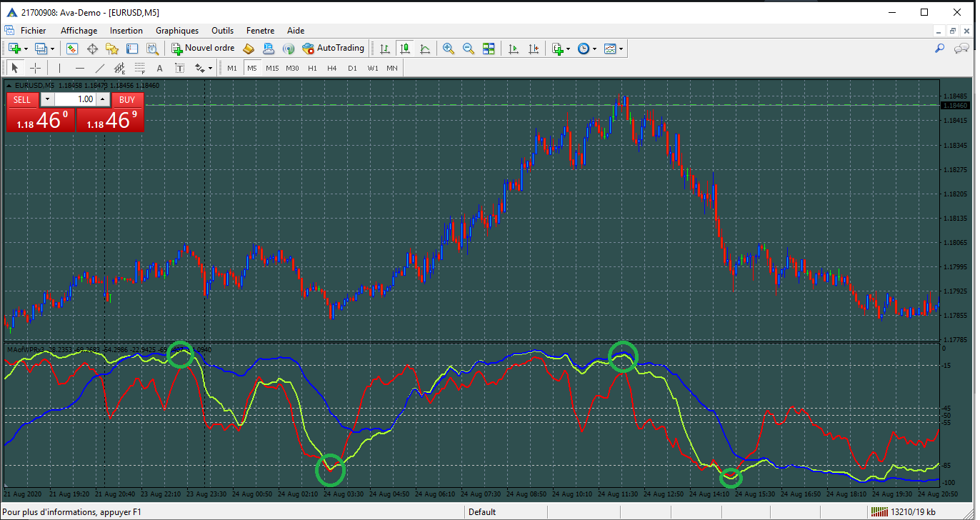Open the trading signals icon
The image size is (980, 520).
pyautogui.click(x=289, y=49)
